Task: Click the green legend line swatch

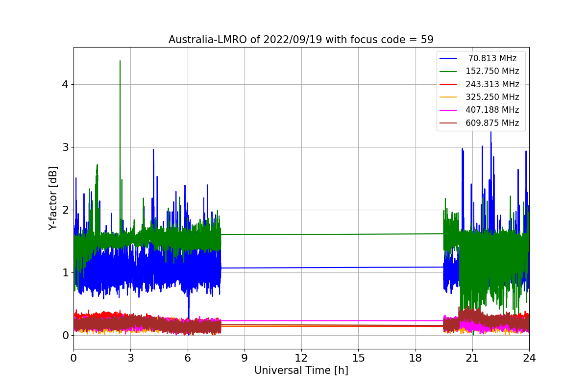Action: (448, 72)
